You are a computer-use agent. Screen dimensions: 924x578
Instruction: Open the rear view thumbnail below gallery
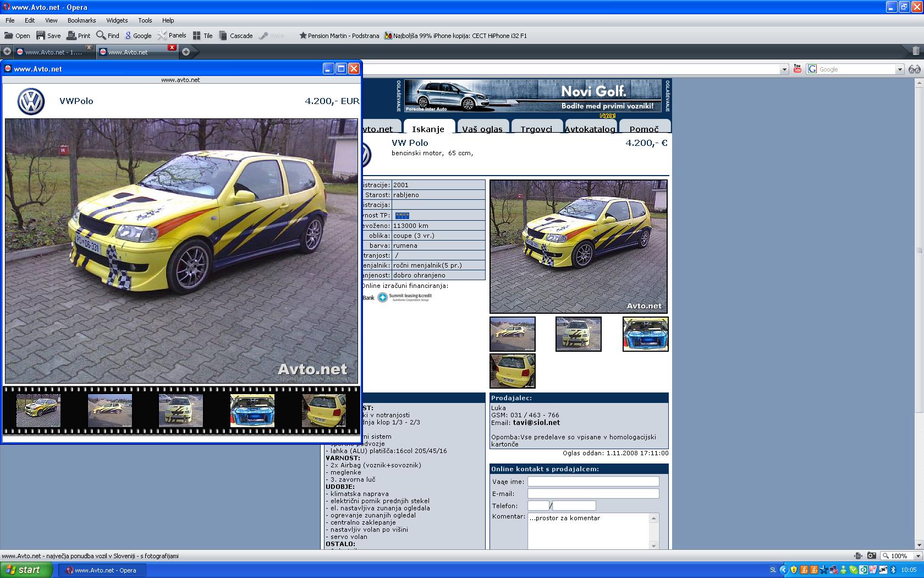click(x=513, y=372)
